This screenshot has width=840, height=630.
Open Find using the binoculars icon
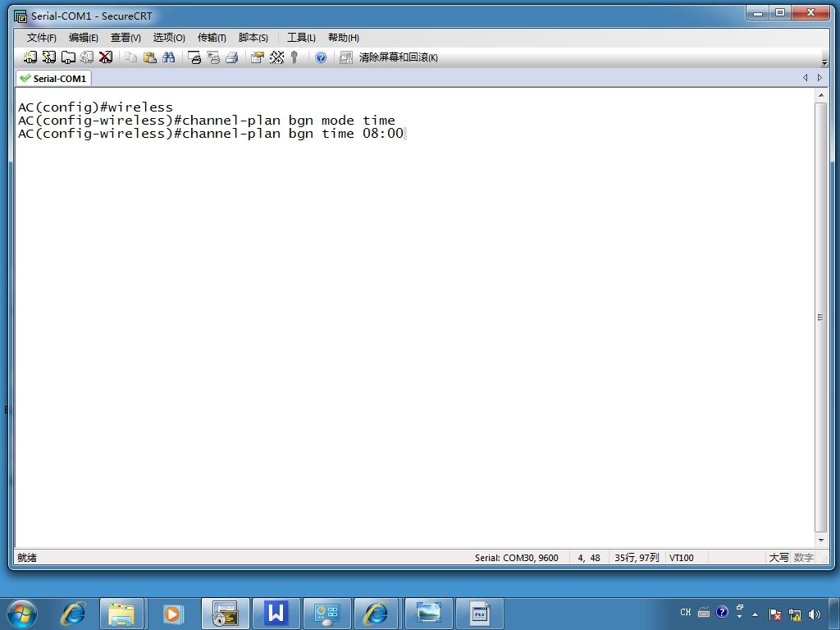(x=169, y=57)
